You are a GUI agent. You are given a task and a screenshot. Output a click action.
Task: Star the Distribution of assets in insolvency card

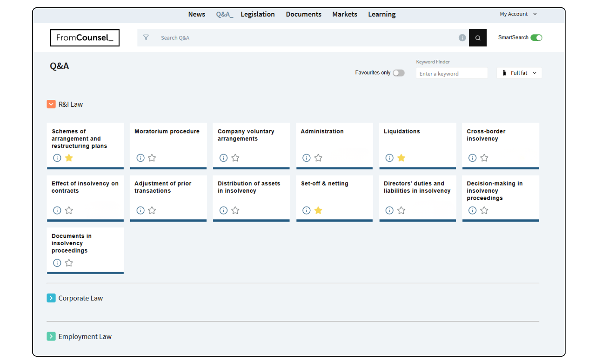click(235, 210)
